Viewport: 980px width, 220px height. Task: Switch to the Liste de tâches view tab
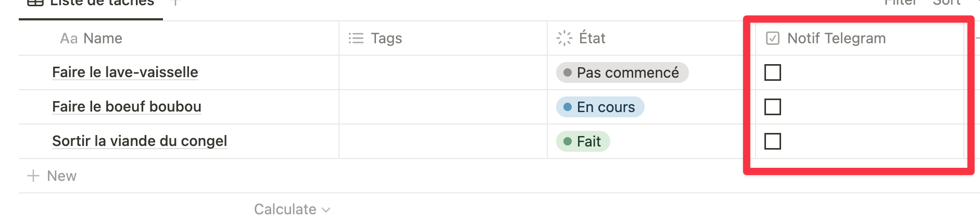click(x=92, y=3)
